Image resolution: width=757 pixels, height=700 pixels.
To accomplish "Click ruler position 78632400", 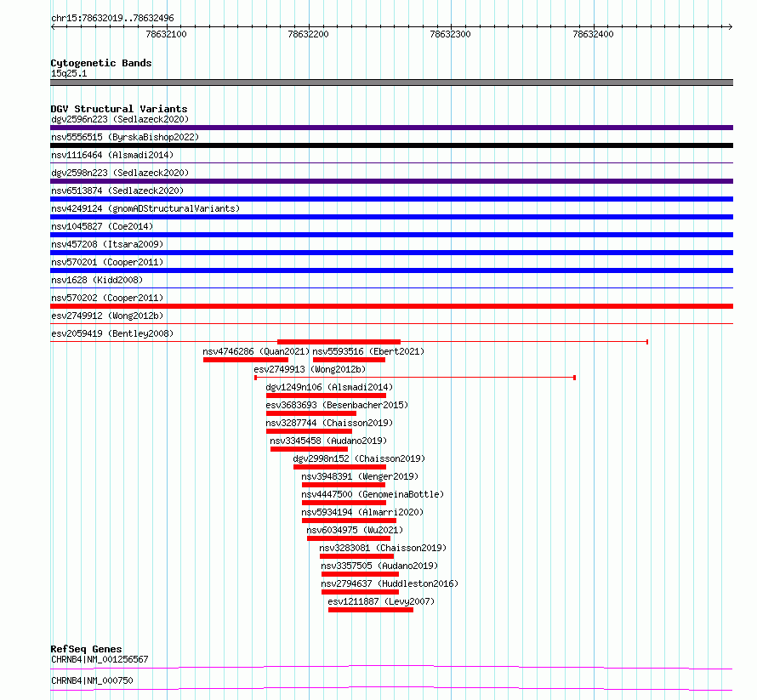I will coord(593,34).
